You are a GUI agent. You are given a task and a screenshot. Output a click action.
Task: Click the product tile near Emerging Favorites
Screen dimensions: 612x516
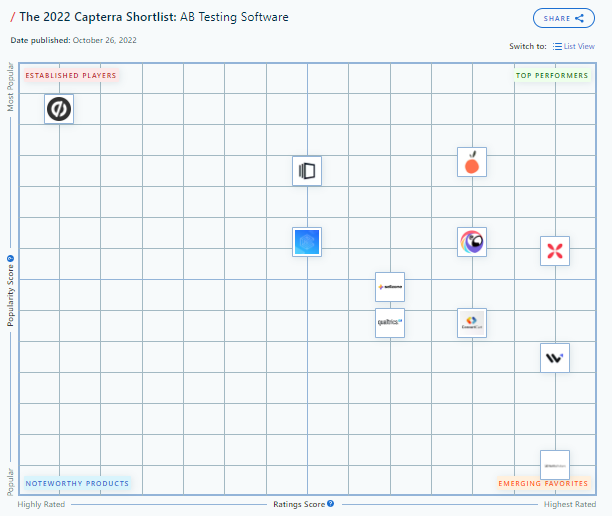[x=555, y=465]
